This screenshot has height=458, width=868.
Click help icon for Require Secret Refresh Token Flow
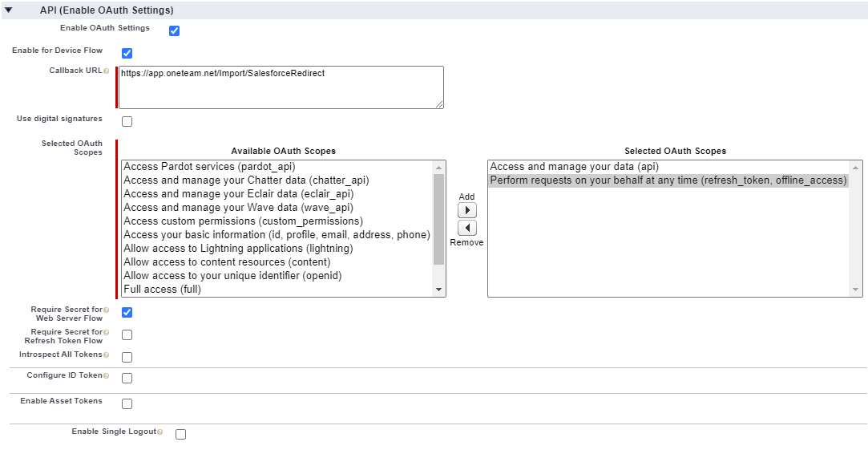click(x=107, y=332)
